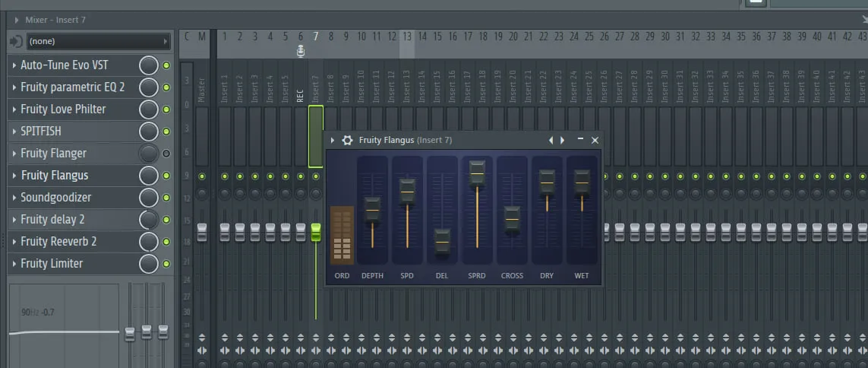Viewport: 868px width, 368px height.
Task: Expand Fruity Love Philter slot menu
Action: pos(14,109)
